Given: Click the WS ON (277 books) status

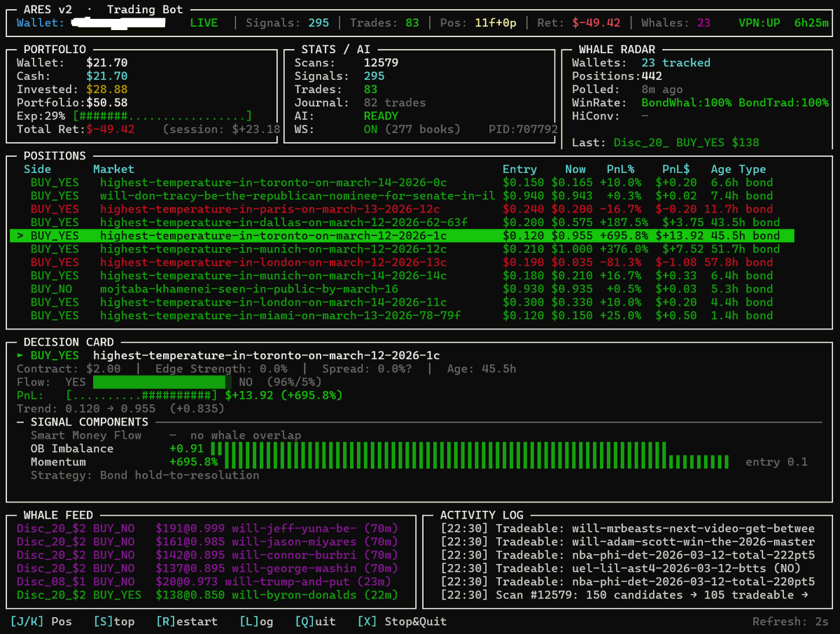Looking at the screenshot, I should [x=412, y=129].
